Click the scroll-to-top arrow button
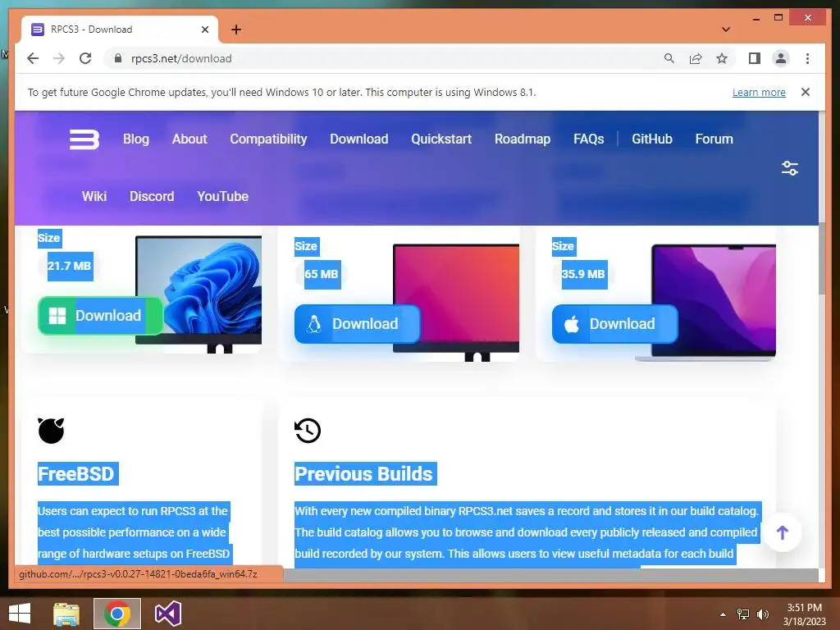Viewport: 840px width, 630px height. click(782, 532)
